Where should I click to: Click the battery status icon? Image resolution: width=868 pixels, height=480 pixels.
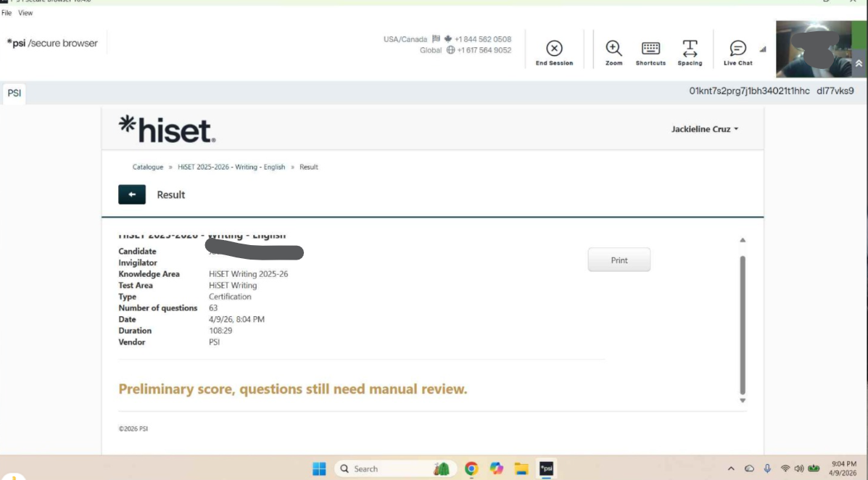click(x=813, y=468)
